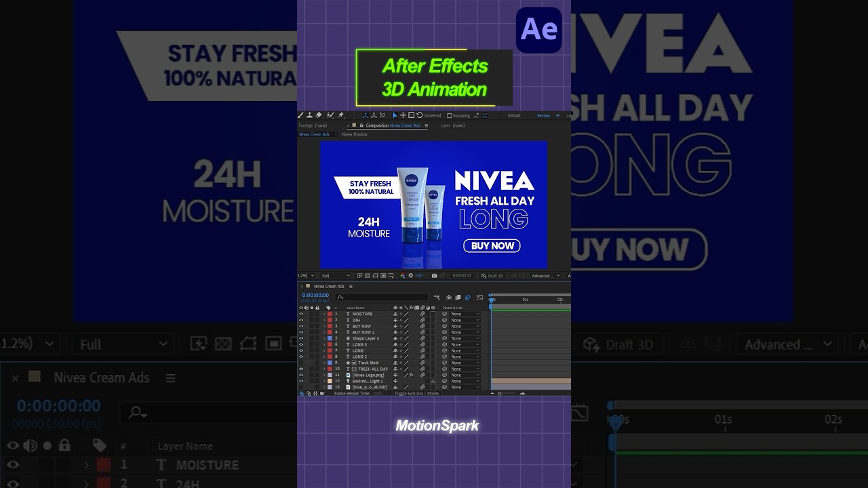Click the current time 0:00:00:00 field

click(x=315, y=295)
